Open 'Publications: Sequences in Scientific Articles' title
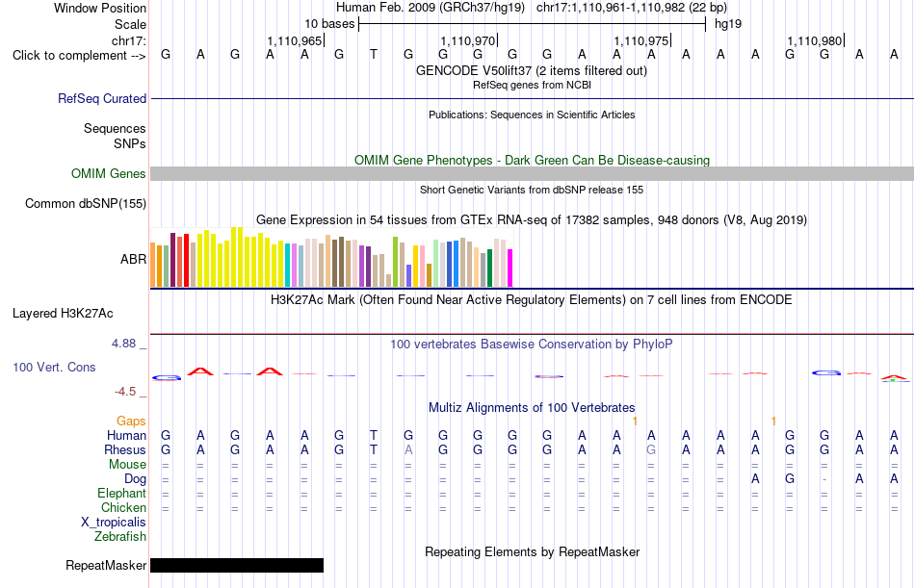 point(532,115)
